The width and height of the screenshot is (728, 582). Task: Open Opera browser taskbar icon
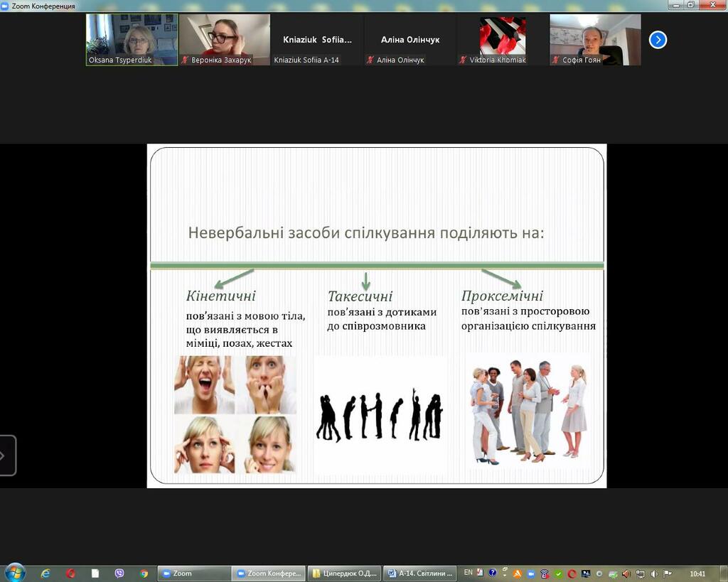pyautogui.click(x=70, y=573)
